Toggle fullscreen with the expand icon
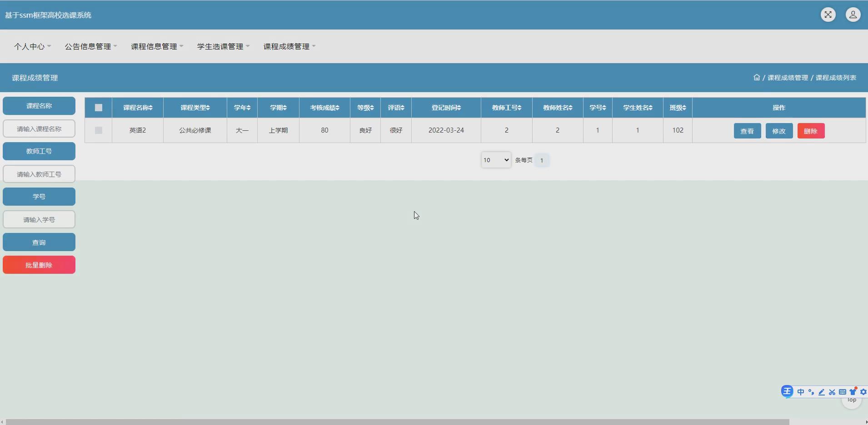The width and height of the screenshot is (868, 425). click(x=828, y=15)
